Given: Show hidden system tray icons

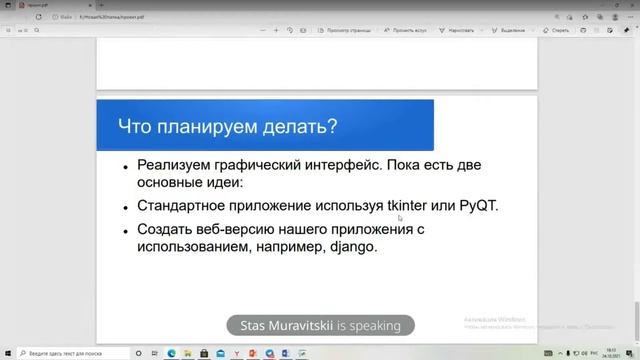Looking at the screenshot, I should [560, 353].
